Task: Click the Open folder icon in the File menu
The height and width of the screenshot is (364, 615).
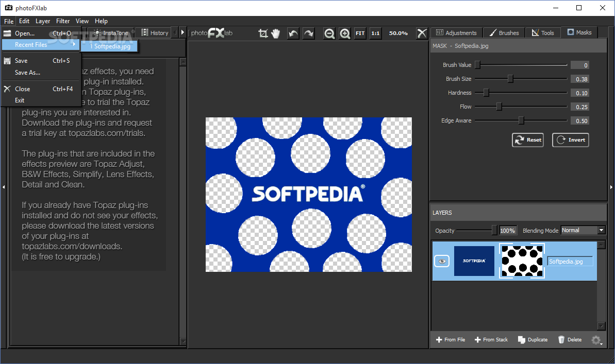Action: click(x=7, y=33)
